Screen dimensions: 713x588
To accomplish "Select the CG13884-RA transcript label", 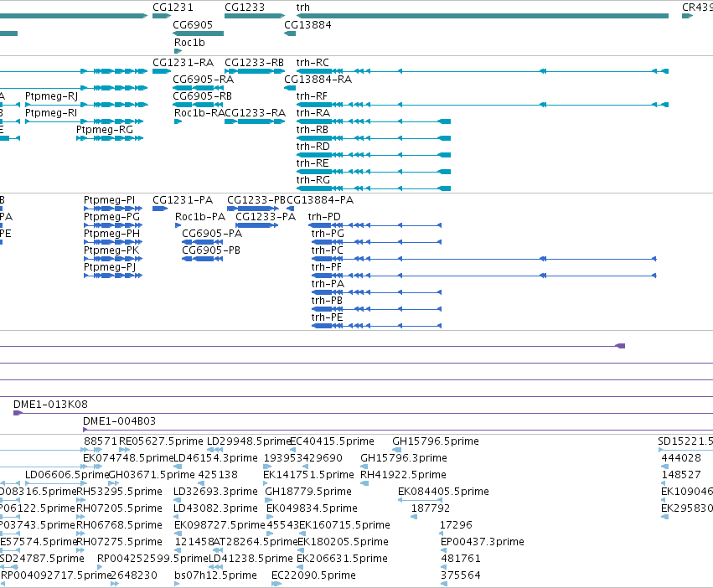I will (x=318, y=79).
